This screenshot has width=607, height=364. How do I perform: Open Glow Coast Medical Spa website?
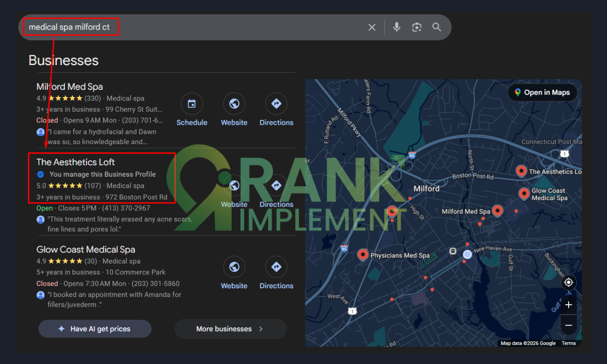tap(234, 267)
